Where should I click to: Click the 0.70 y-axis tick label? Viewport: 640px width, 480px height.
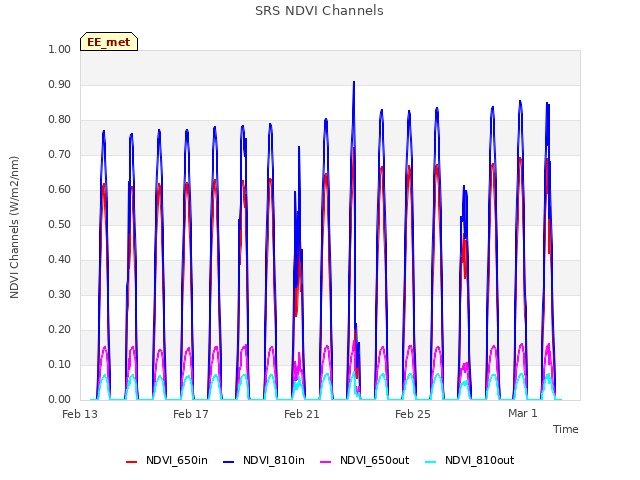[x=60, y=154]
